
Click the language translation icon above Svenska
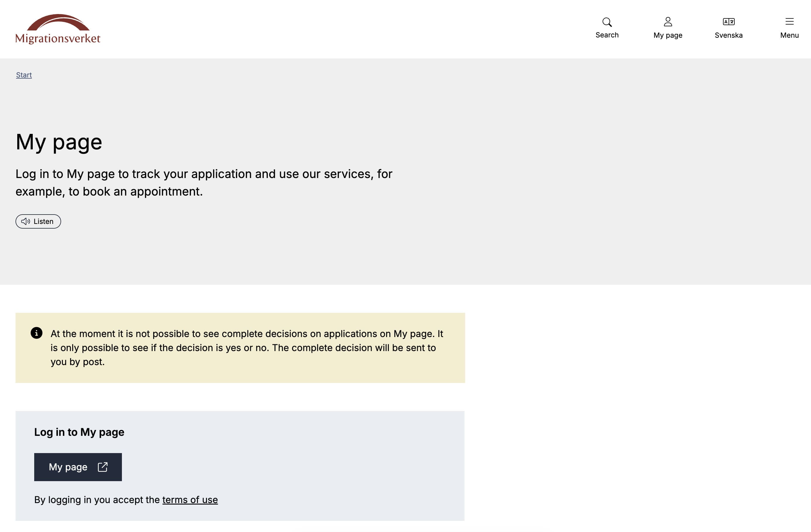(728, 22)
